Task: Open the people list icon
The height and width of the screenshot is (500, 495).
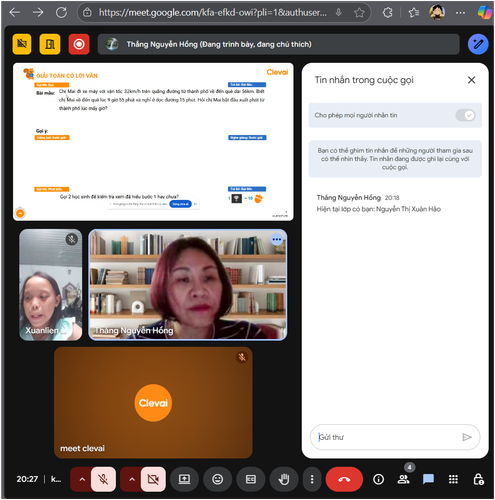Action: (x=403, y=479)
